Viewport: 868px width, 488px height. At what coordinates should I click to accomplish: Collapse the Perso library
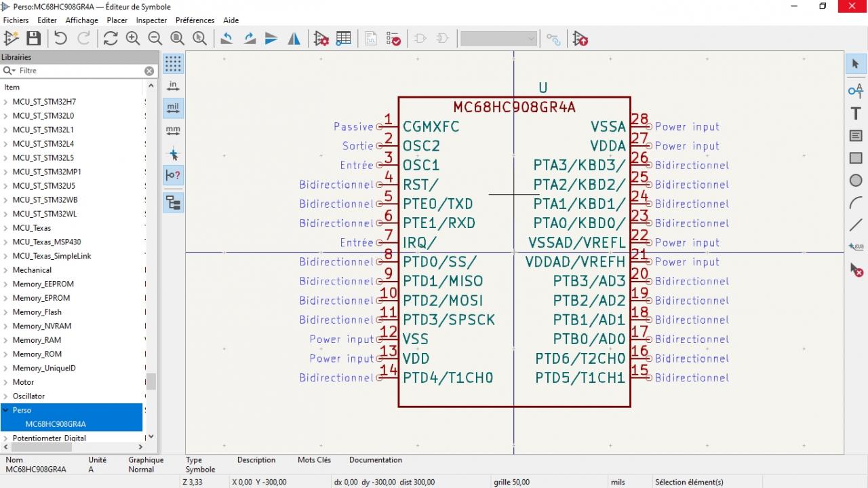point(6,410)
